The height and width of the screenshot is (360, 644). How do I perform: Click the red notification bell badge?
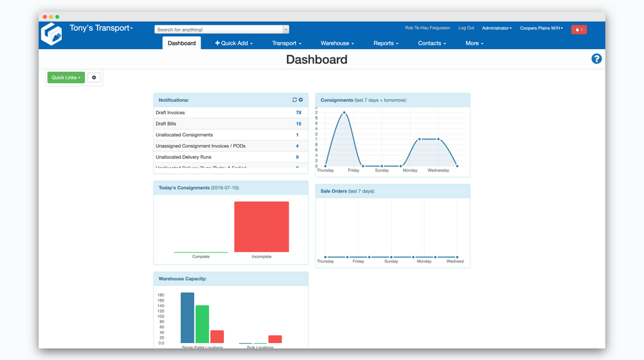click(x=579, y=30)
